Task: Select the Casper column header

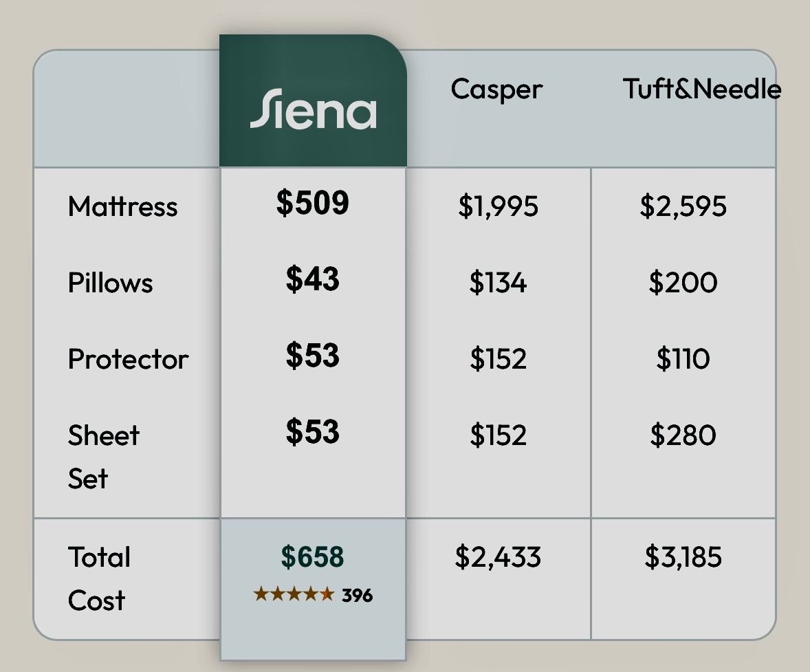Action: 496,89
